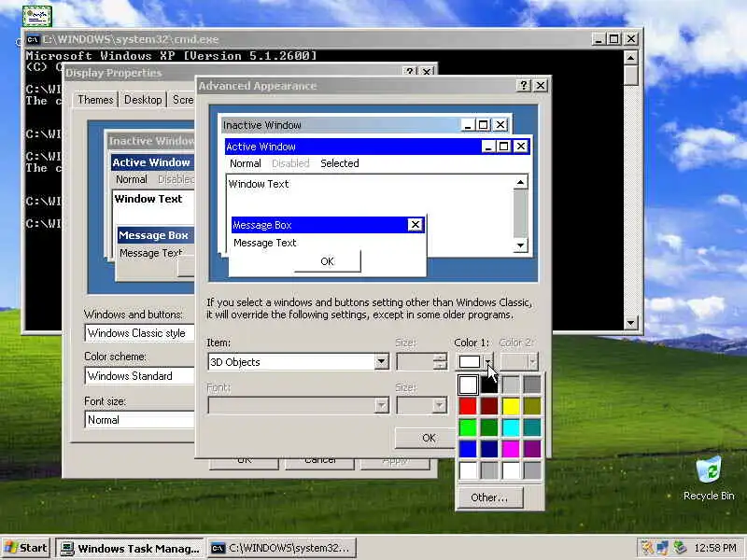747x560 pixels.
Task: Click Window Text in Advanced Appearance preview
Action: [259, 184]
